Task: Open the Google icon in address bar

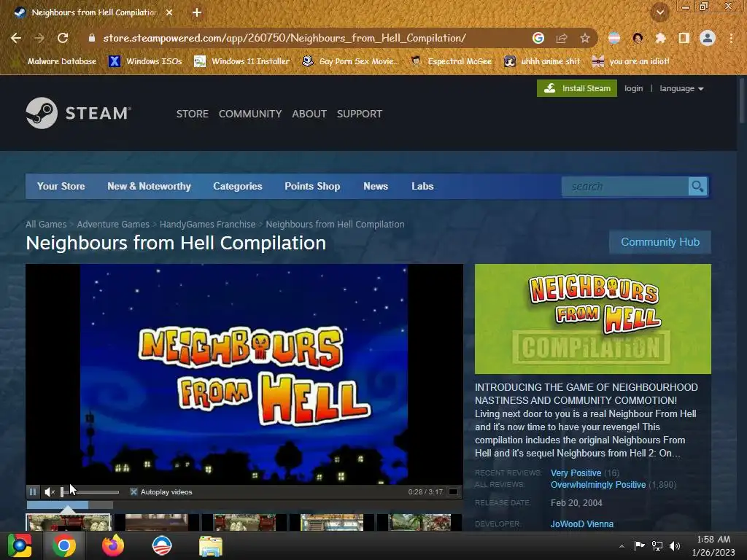Action: pos(538,38)
